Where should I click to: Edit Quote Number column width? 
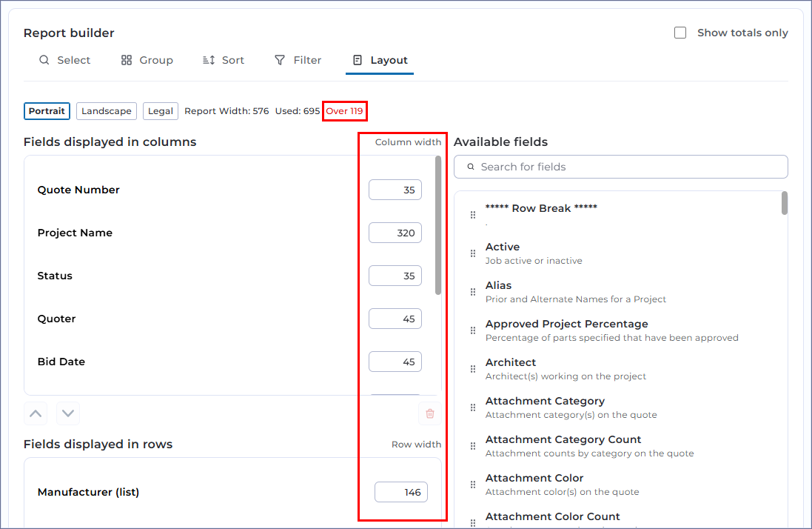tap(395, 190)
